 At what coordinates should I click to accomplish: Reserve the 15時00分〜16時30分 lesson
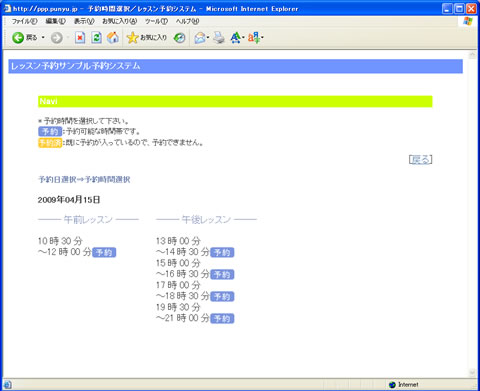[222, 274]
